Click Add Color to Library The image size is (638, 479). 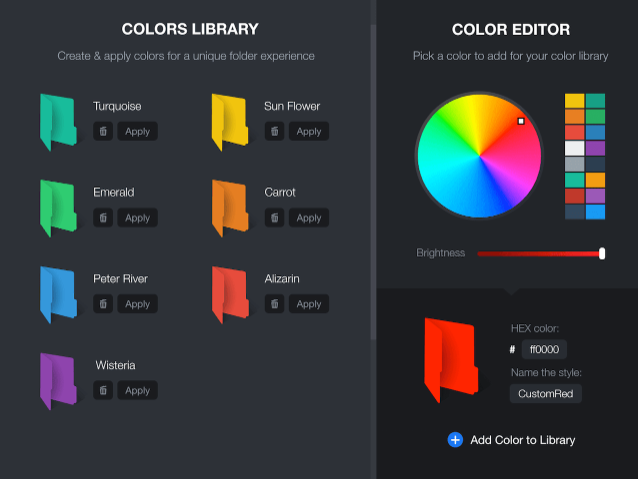coord(522,439)
